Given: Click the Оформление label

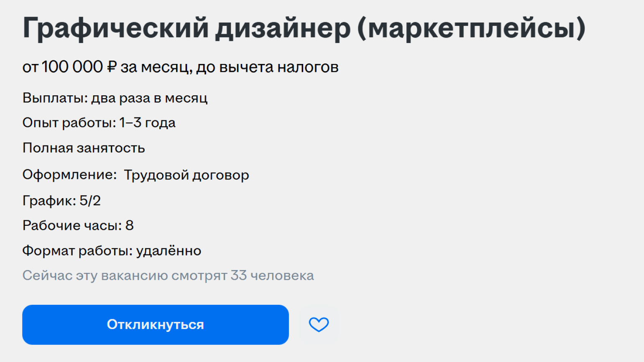Looking at the screenshot, I should tap(69, 175).
